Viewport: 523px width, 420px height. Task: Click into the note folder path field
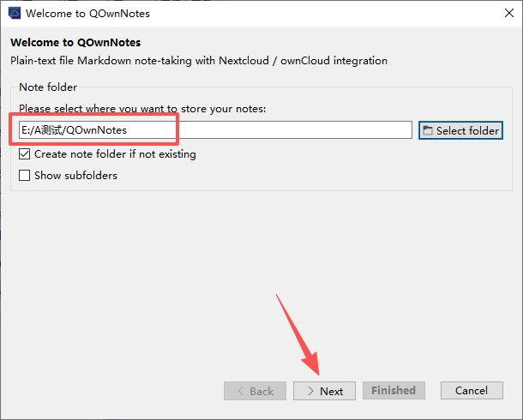(x=215, y=130)
